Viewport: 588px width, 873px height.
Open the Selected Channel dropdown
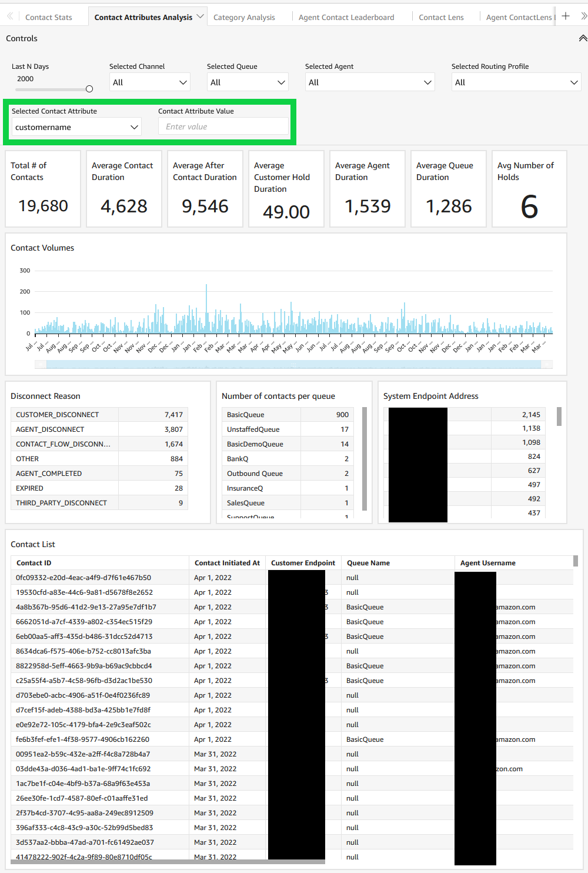(149, 82)
